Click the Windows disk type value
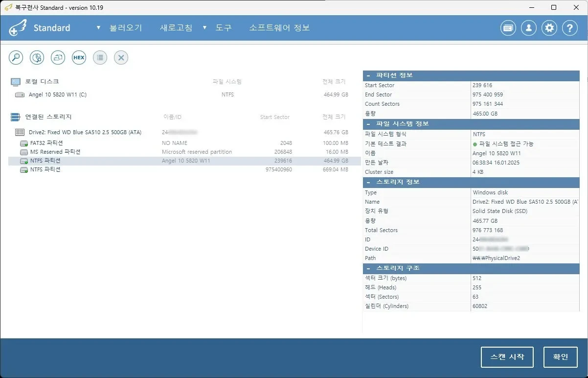 pos(490,192)
